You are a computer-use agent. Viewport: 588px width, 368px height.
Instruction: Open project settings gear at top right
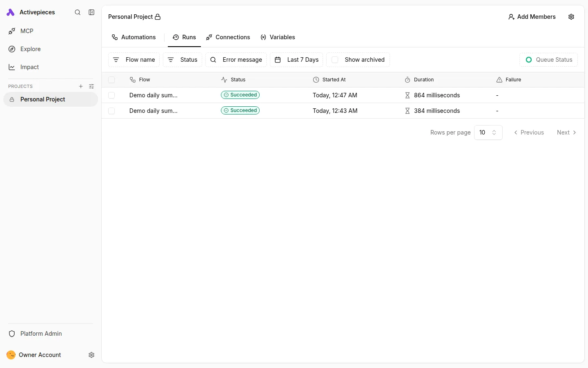click(x=571, y=17)
